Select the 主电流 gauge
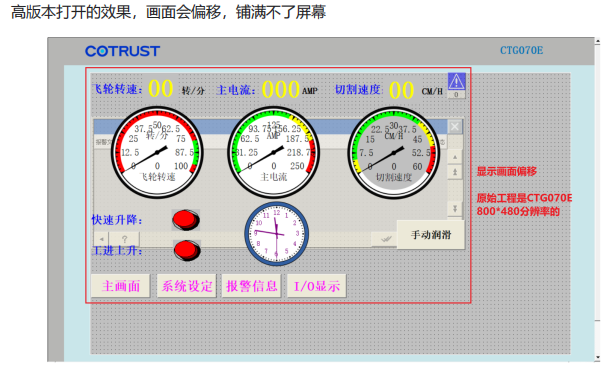Image resolution: width=611 pixels, height=372 pixels. tap(274, 153)
